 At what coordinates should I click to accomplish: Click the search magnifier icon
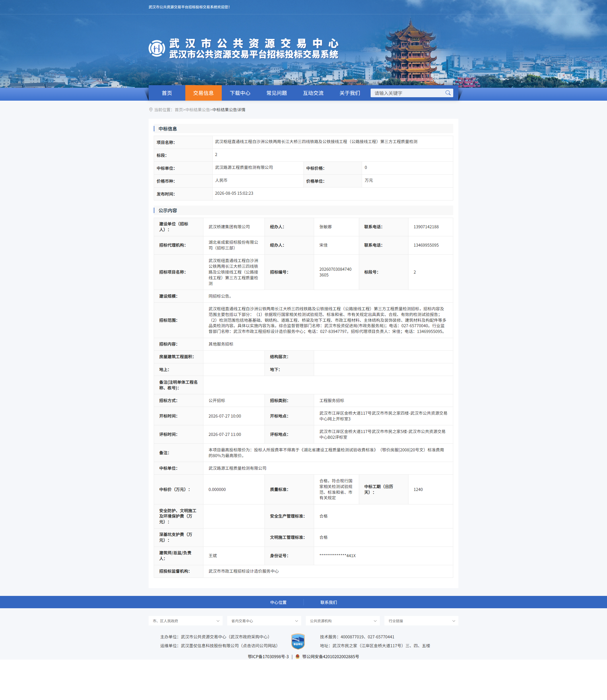[448, 93]
